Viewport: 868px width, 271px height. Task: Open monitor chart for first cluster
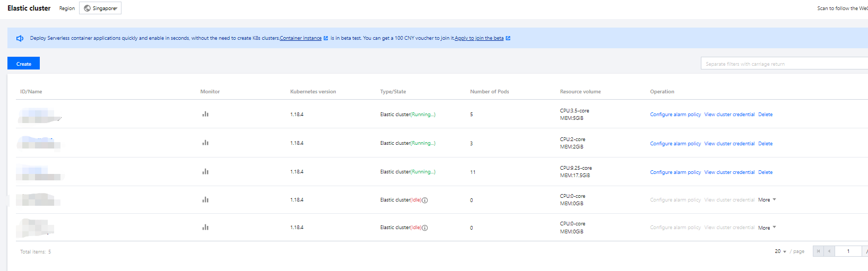click(x=205, y=114)
